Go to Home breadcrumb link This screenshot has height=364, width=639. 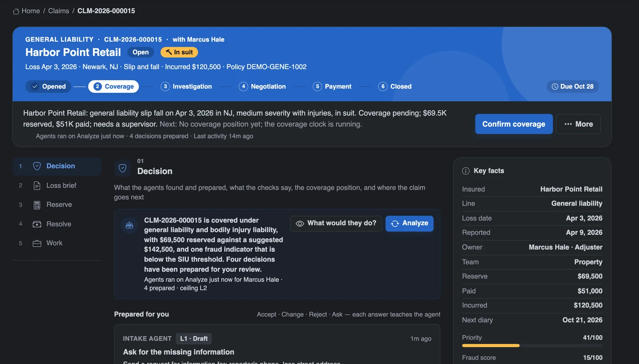click(31, 11)
